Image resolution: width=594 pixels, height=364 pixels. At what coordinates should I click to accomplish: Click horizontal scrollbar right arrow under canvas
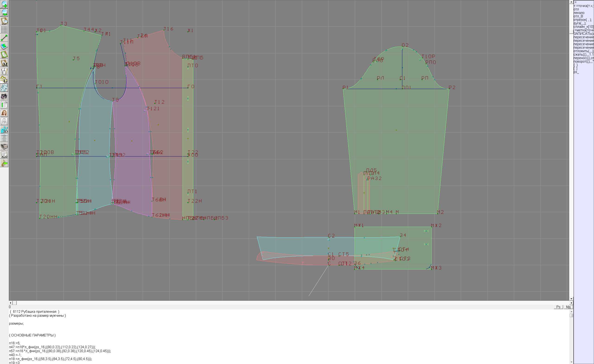(571, 303)
